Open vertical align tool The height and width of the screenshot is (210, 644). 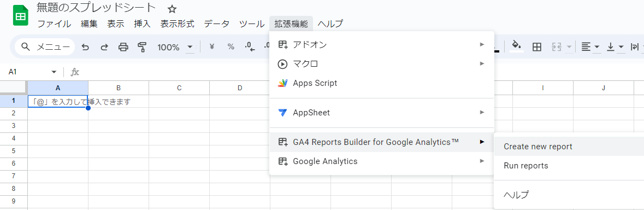point(611,47)
